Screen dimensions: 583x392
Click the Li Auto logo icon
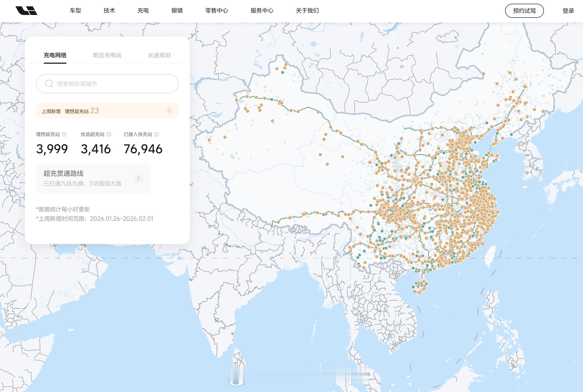[x=26, y=11]
